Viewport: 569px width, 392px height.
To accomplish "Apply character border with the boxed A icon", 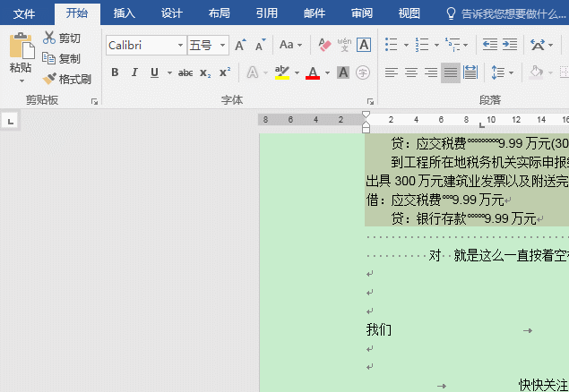I will click(364, 45).
